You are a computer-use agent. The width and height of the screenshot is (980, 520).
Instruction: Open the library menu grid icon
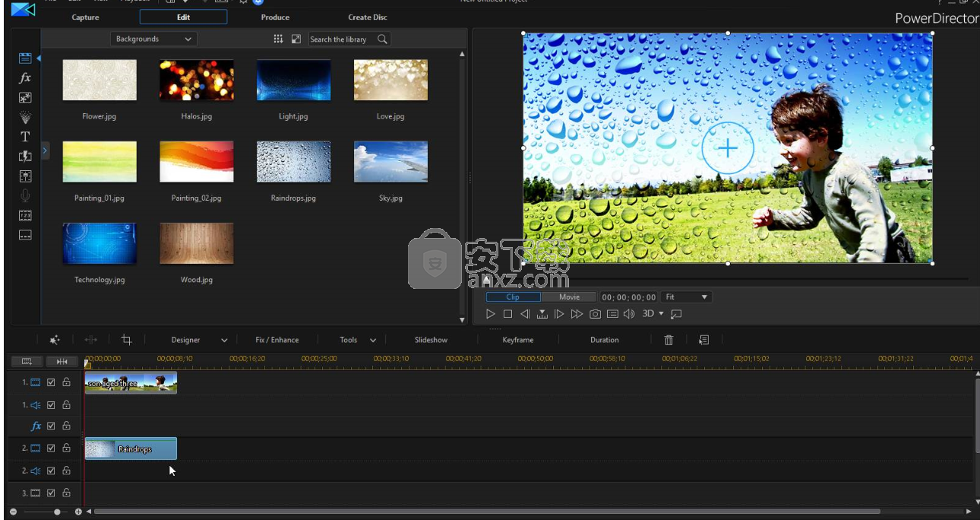(278, 39)
